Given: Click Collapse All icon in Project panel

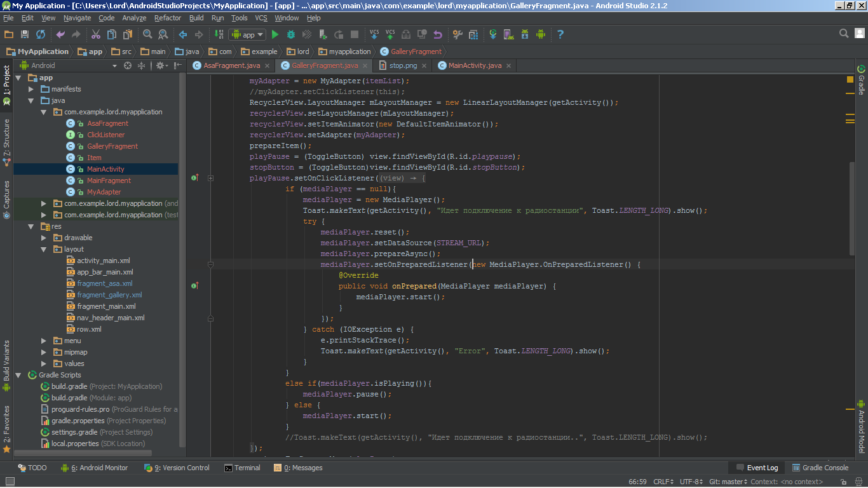Looking at the screenshot, I should coord(142,65).
